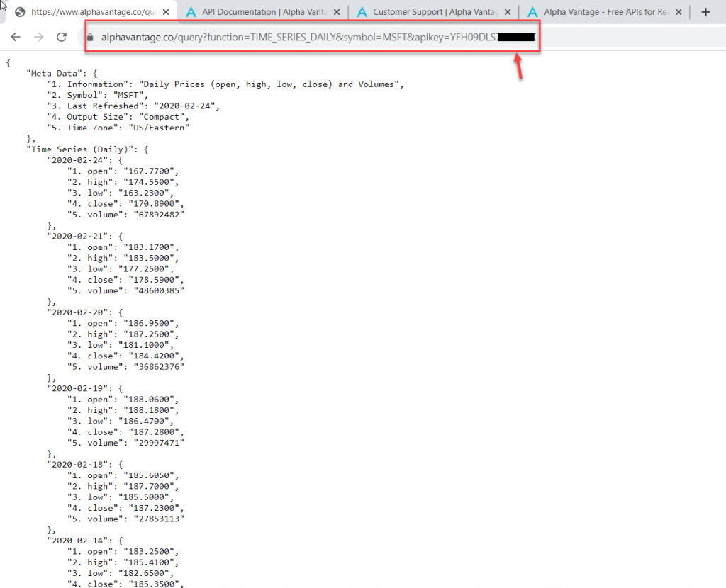This screenshot has width=726, height=588.
Task: Click the "5. Time Zone": "US/Eastern" line
Action: pos(118,128)
